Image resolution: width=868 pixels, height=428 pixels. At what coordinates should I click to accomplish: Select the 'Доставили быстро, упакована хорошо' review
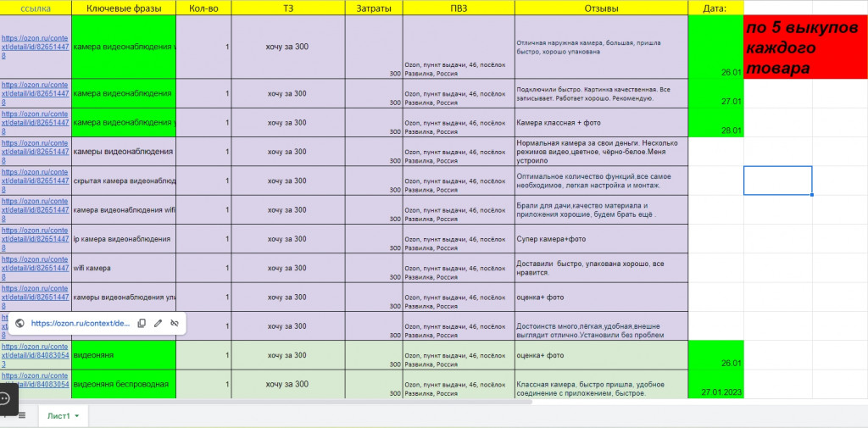(x=601, y=268)
